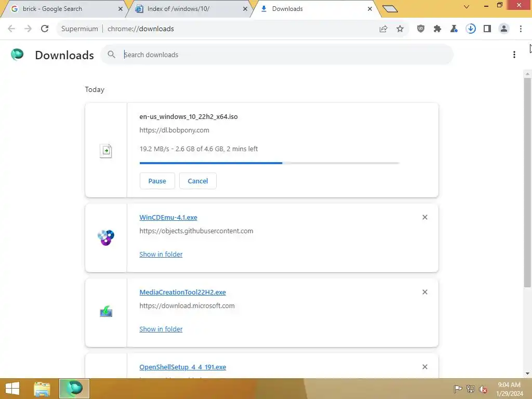This screenshot has height=399, width=532.
Task: Click the search magnifier icon
Action: pos(111,54)
